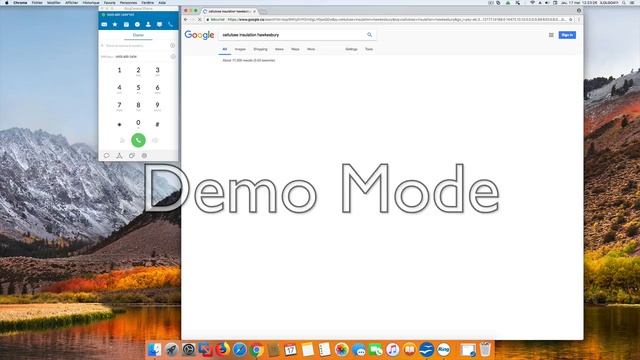This screenshot has width=640, height=360.
Task: Open Calendar icon showing 17 in Dock
Action: pos(290,350)
